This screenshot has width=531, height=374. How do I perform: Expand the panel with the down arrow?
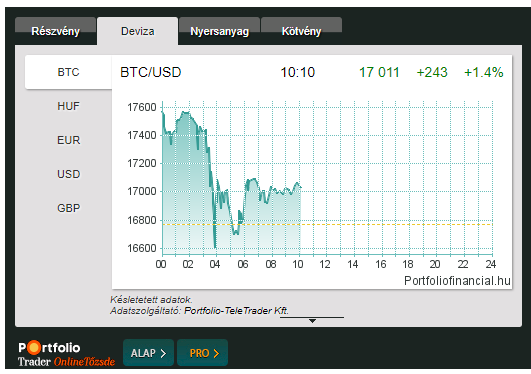[312, 320]
